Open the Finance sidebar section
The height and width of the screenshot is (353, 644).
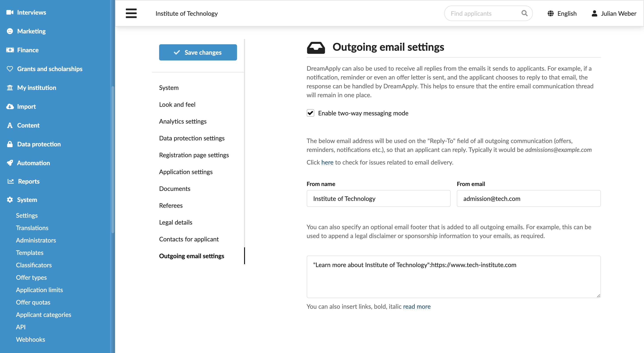point(28,50)
